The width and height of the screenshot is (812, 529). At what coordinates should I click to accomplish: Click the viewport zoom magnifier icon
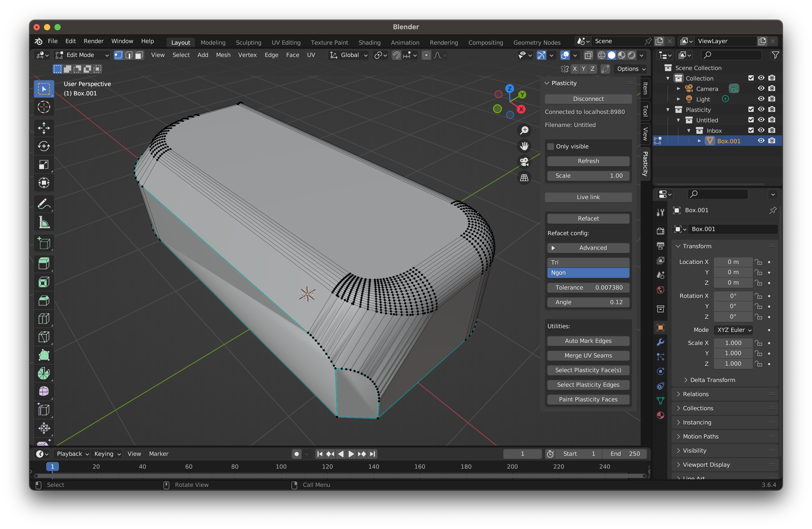[524, 130]
